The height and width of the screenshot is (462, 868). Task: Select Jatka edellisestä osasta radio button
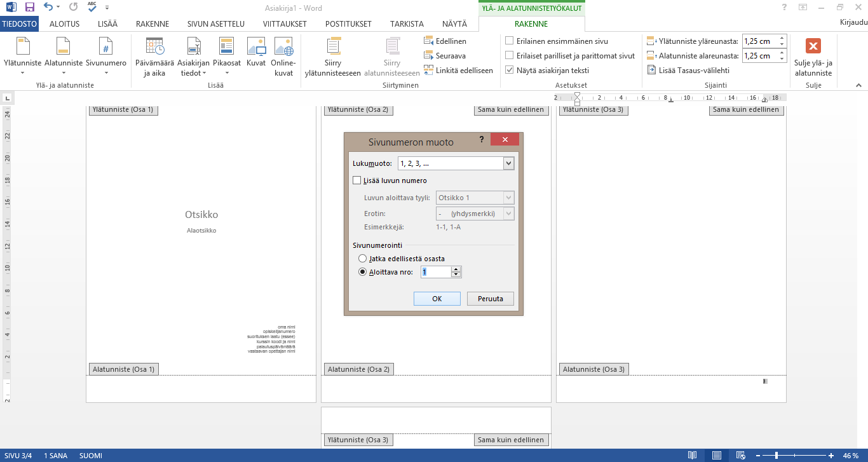click(363, 259)
